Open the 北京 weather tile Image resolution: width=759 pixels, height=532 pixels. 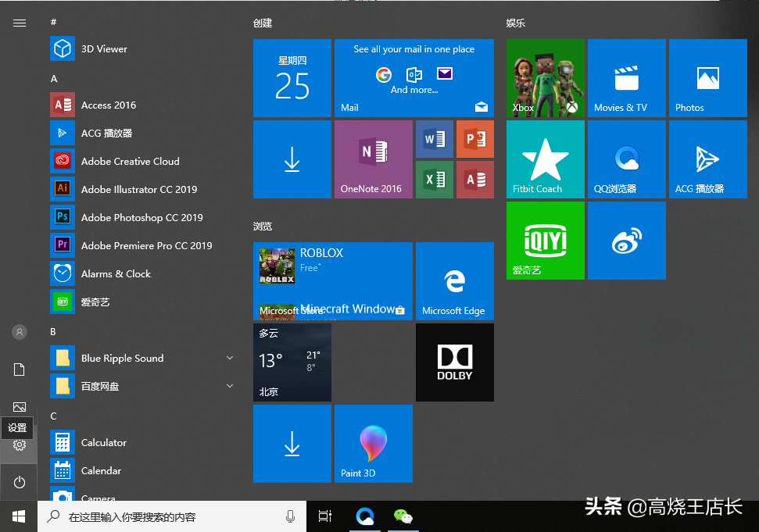pos(292,362)
